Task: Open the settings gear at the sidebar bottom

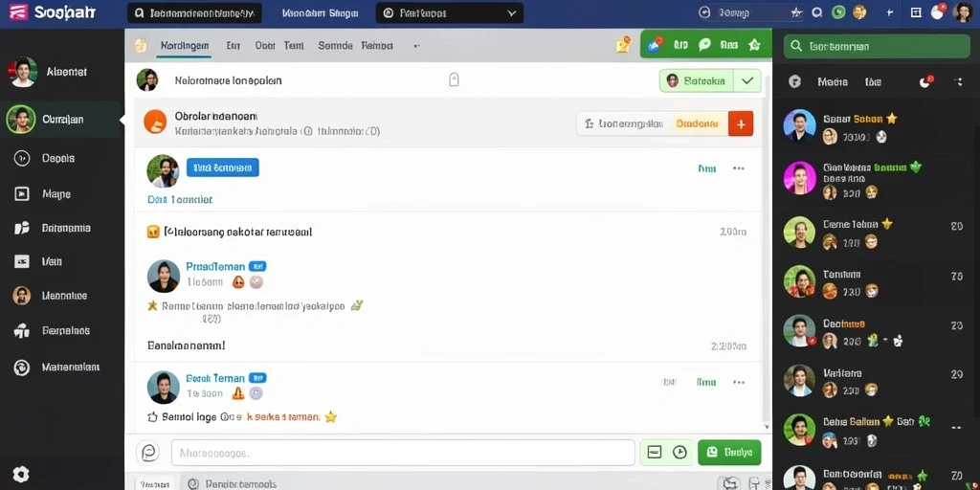Action: pyautogui.click(x=21, y=474)
